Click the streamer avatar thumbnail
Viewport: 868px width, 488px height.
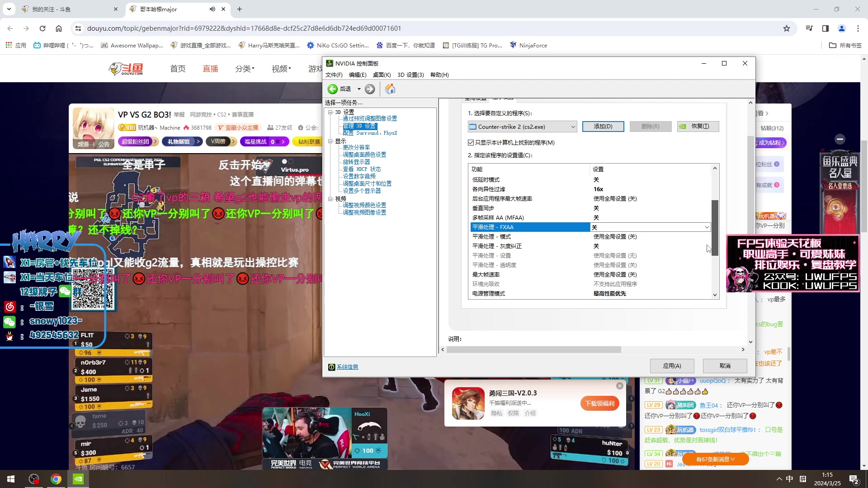[x=94, y=128]
